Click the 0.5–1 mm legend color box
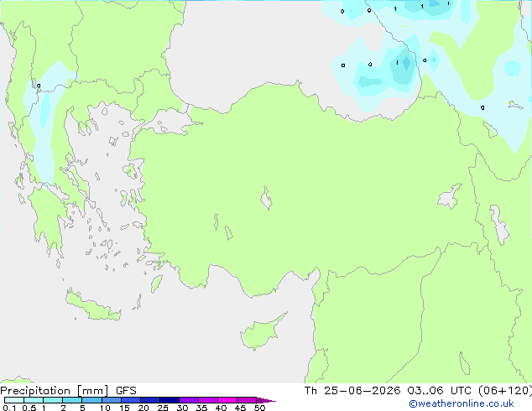532x411 pixels. point(34,400)
